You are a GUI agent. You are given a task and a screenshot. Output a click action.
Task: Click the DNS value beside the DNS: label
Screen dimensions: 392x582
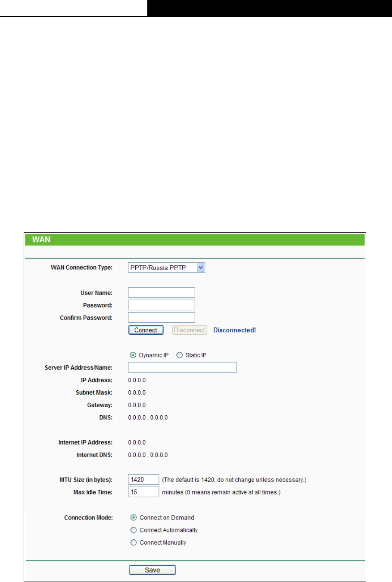click(148, 417)
